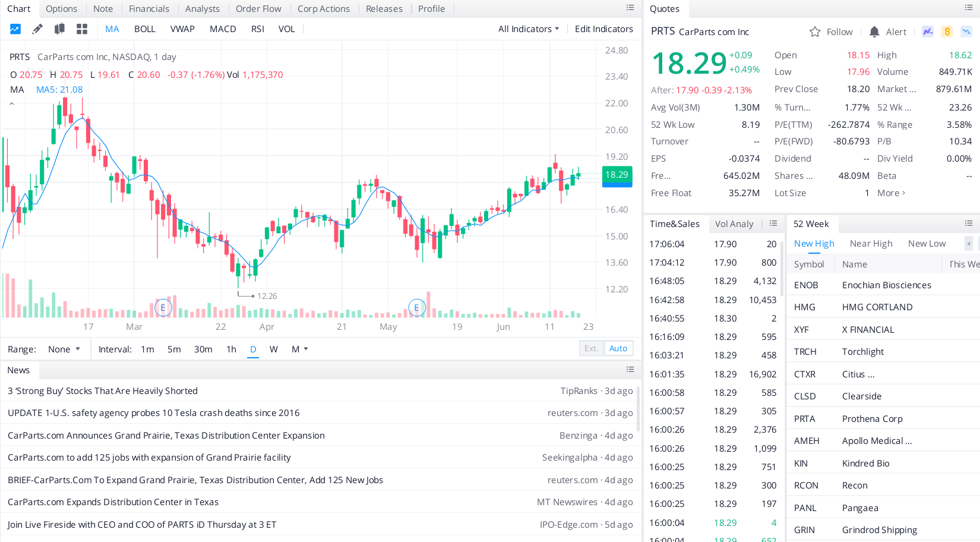980x542 pixels.
Task: Select GRIN Grindrod Shipping row
Action: [883, 530]
